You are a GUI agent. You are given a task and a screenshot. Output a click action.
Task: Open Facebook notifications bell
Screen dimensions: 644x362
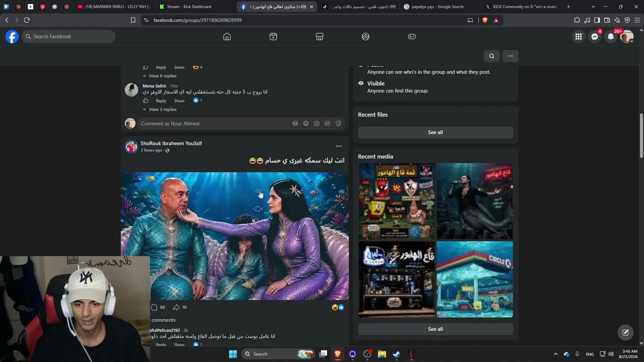click(x=611, y=37)
